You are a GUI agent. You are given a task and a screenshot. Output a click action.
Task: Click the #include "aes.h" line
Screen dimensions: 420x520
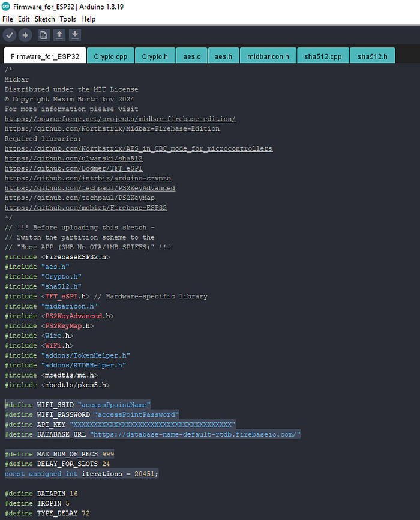pos(37,267)
